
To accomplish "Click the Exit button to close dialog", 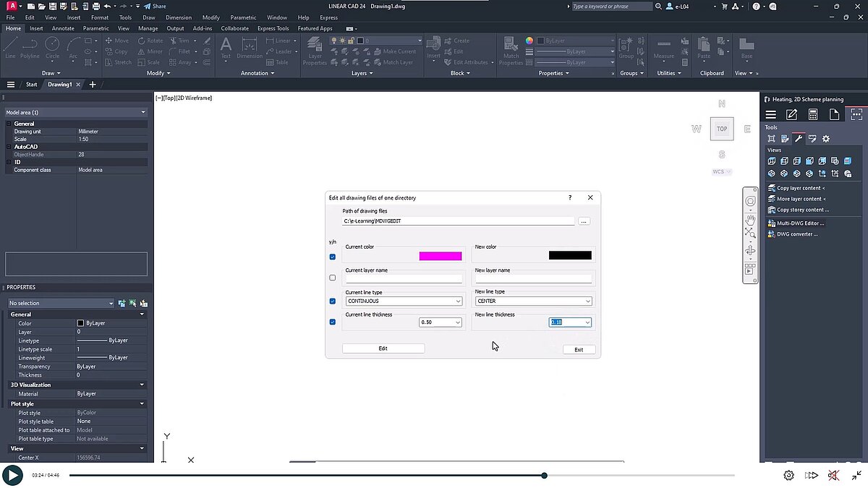I will pos(579,349).
